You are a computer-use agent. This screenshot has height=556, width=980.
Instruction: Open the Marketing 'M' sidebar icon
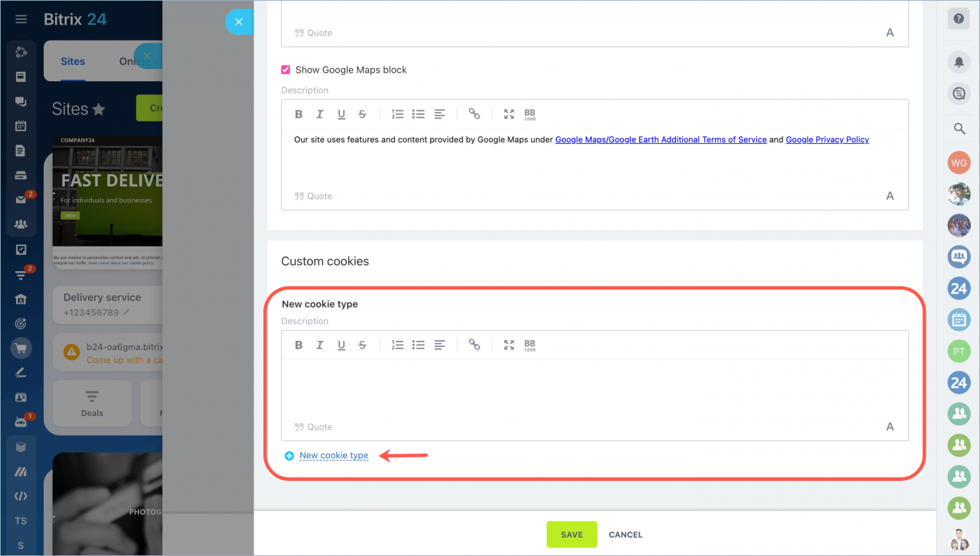(x=21, y=471)
